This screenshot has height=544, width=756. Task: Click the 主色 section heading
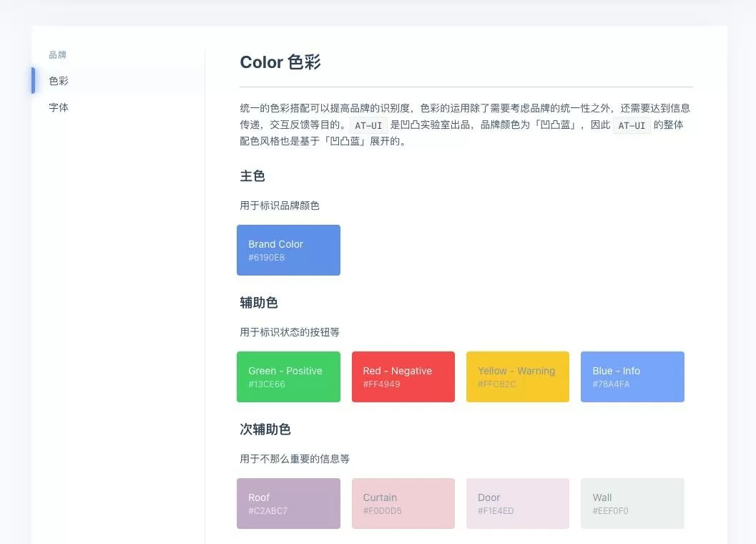point(252,175)
